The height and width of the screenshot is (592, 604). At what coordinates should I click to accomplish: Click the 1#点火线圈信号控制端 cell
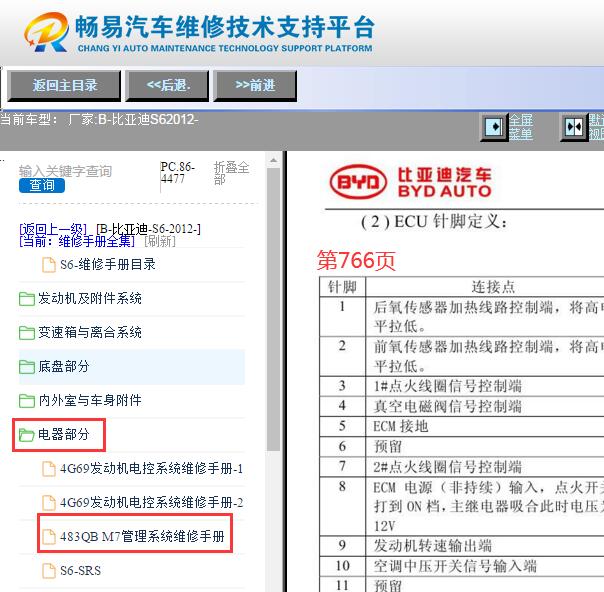click(447, 386)
